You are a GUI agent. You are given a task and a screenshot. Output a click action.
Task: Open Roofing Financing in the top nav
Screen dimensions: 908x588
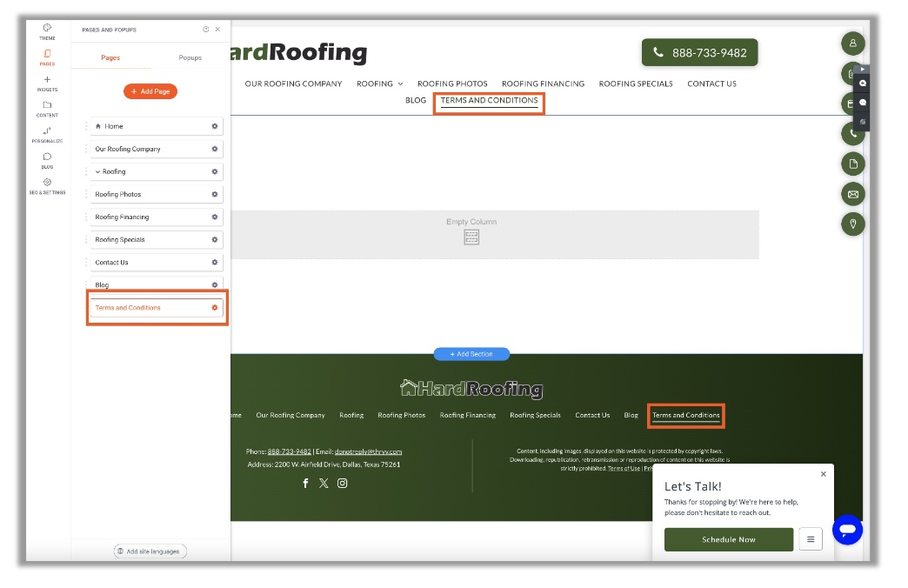544,84
